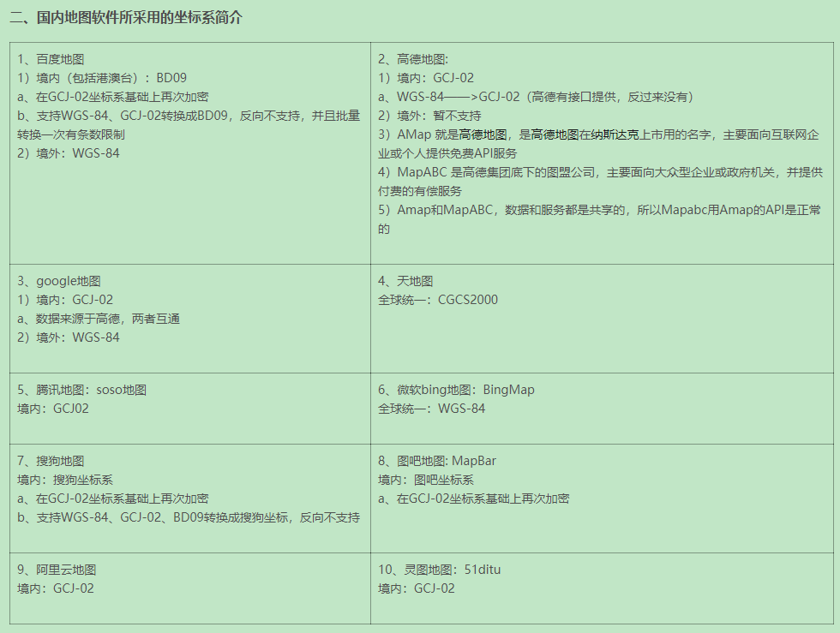Click the '5、腾讯地图：soso地图' title
This screenshot has height=633, width=840.
[x=82, y=390]
